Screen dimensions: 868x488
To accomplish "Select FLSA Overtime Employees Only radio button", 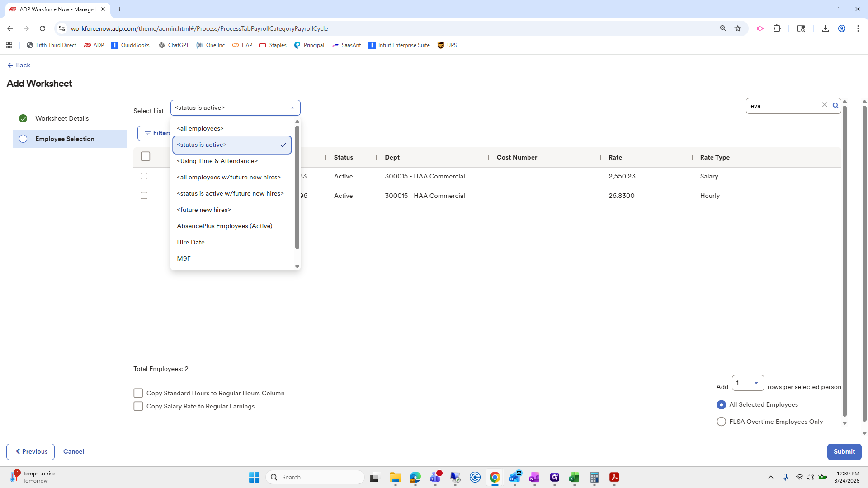I will pos(721,422).
